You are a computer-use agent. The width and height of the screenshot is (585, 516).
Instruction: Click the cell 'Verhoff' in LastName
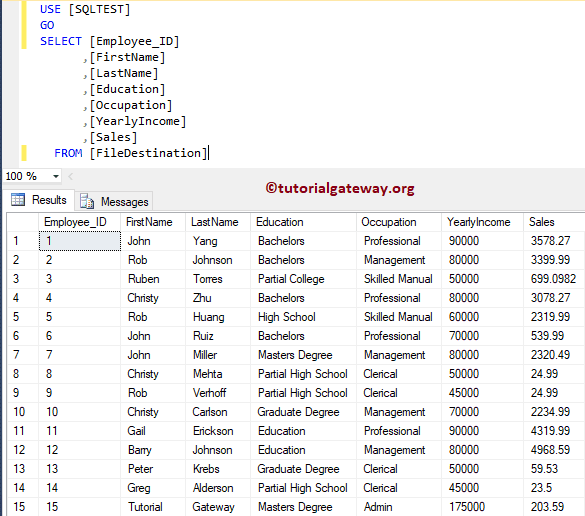tap(218, 393)
